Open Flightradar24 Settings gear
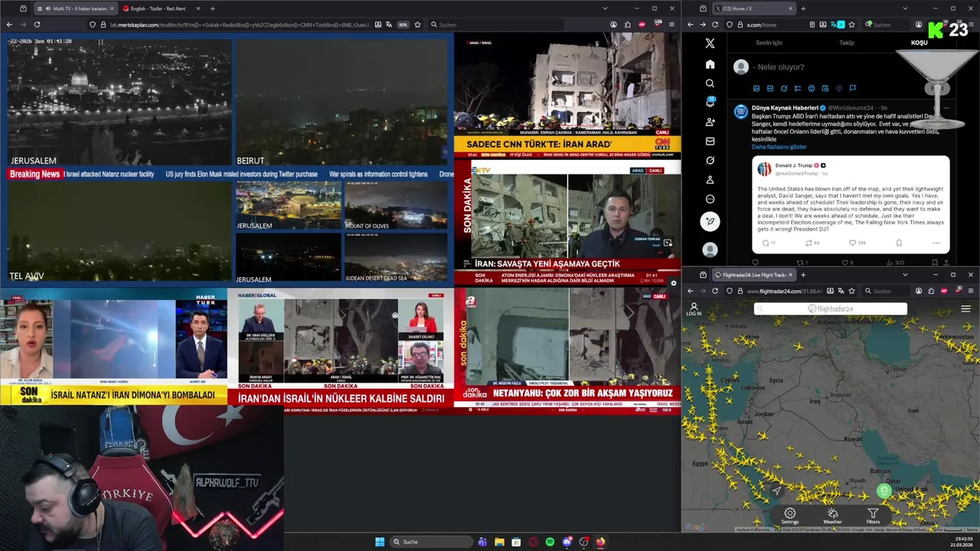This screenshot has width=980, height=551. tap(789, 517)
